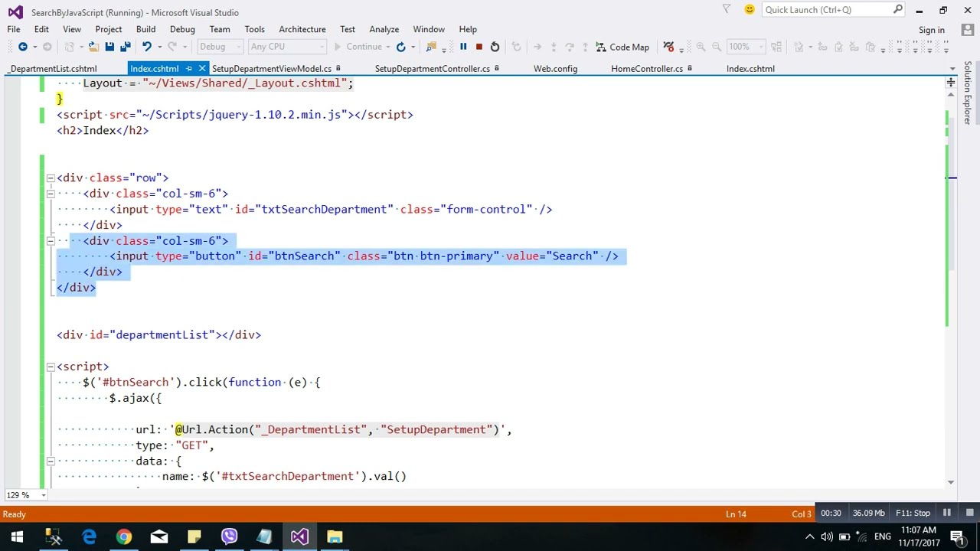The height and width of the screenshot is (551, 980).
Task: Open Code Map from toolbar
Action: coord(622,47)
